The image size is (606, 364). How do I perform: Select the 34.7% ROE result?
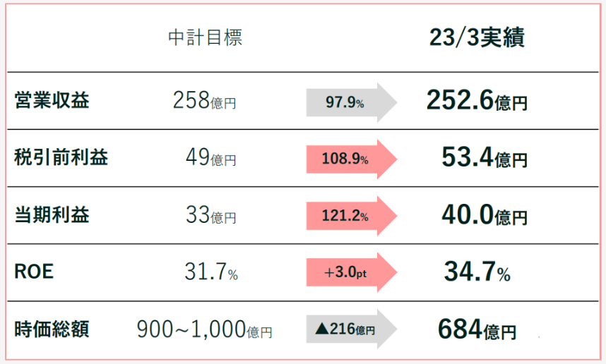coord(477,272)
